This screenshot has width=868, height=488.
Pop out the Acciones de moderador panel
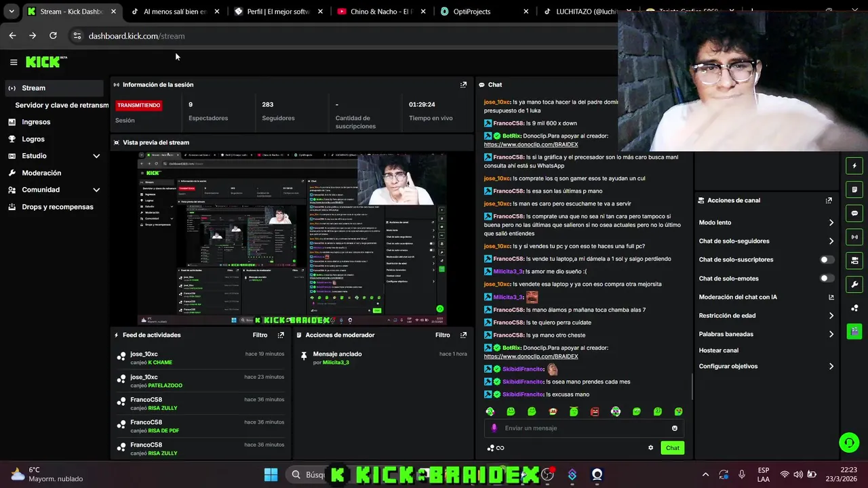(463, 335)
